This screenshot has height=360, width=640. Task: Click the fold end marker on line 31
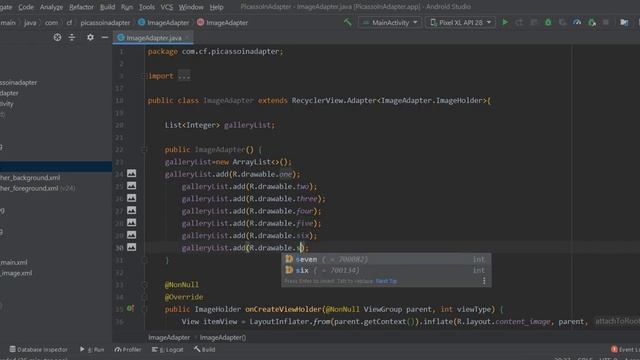pyautogui.click(x=144, y=260)
